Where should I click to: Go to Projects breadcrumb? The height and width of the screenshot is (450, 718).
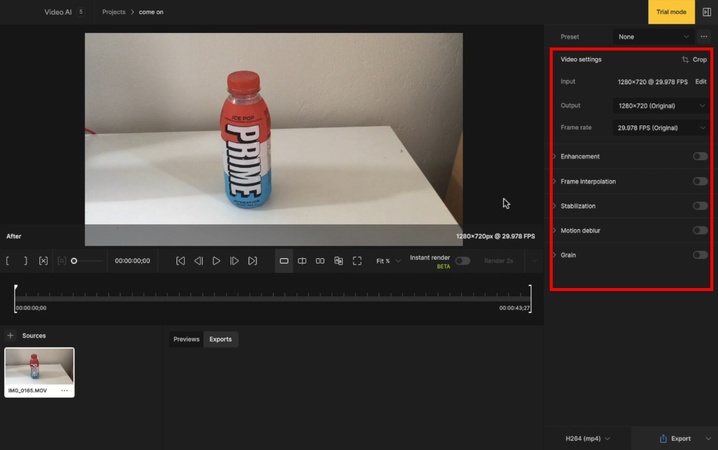[x=114, y=12]
